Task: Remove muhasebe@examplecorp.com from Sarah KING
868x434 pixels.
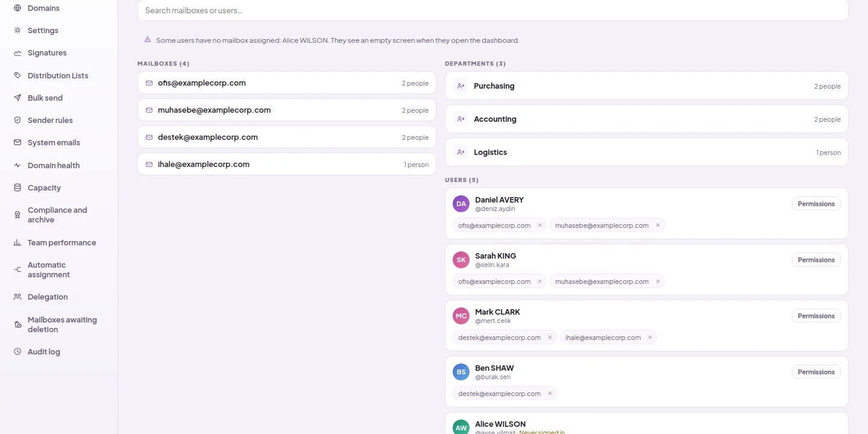Action: (658, 281)
